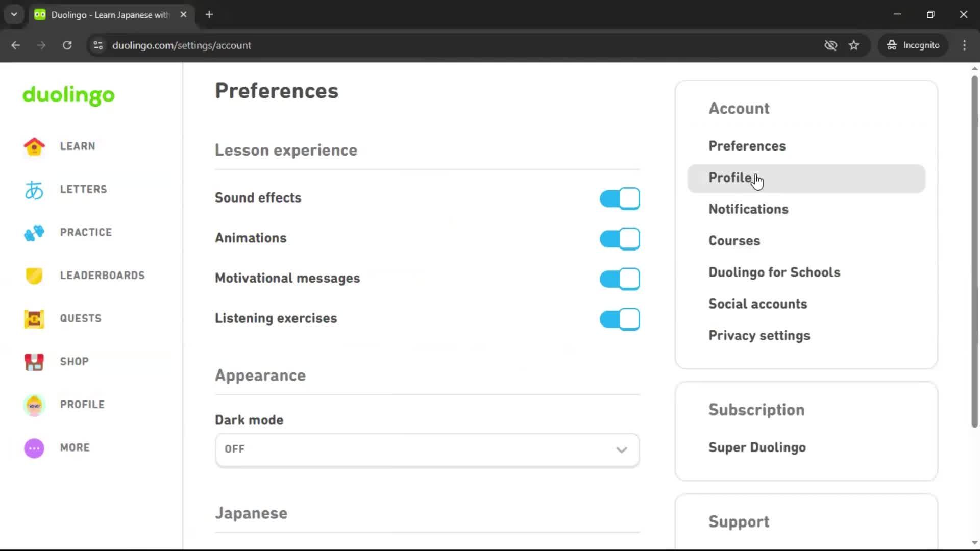Open Chrome's three-dot browser menu
Screen dimensions: 980x551
[964, 45]
